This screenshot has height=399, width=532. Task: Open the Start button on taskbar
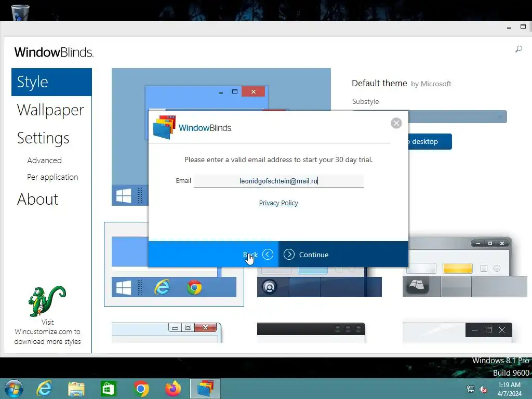click(x=14, y=389)
